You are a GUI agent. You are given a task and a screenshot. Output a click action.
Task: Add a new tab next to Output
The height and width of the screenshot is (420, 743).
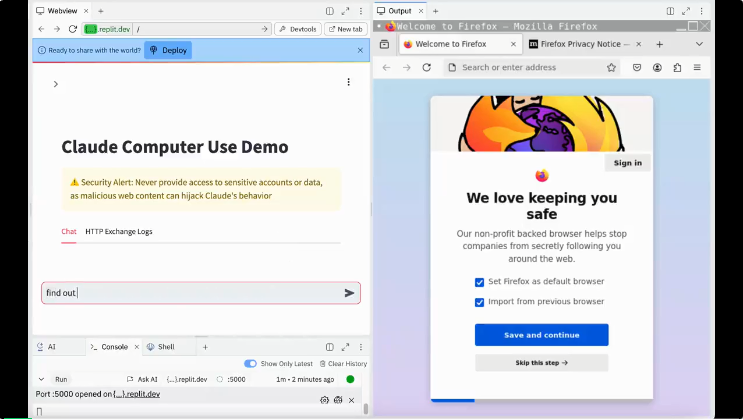point(435,11)
